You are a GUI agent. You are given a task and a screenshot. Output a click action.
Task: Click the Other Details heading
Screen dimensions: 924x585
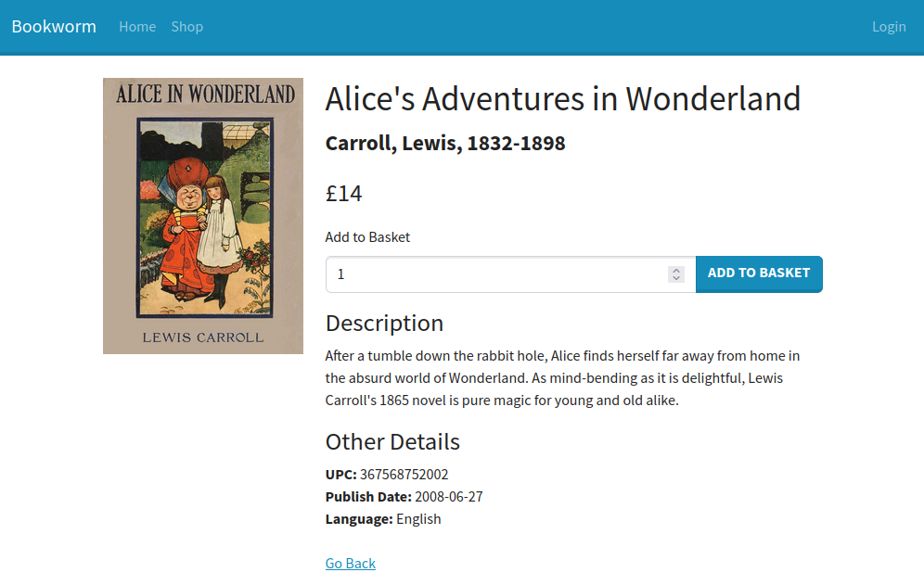point(392,442)
